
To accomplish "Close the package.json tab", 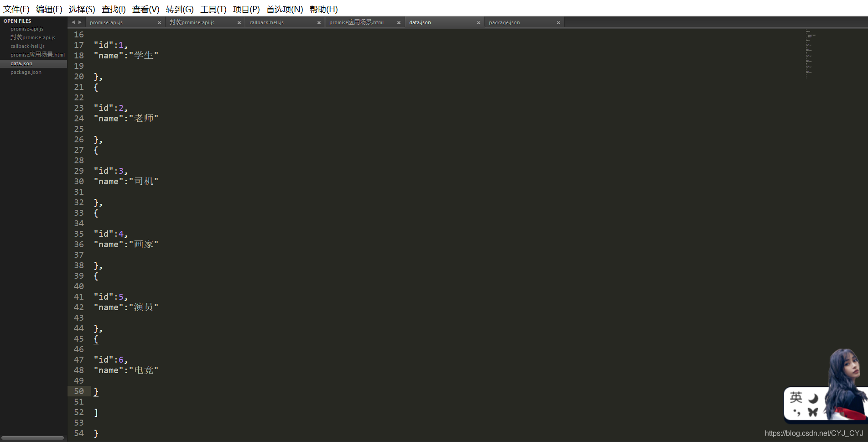I will (x=558, y=23).
